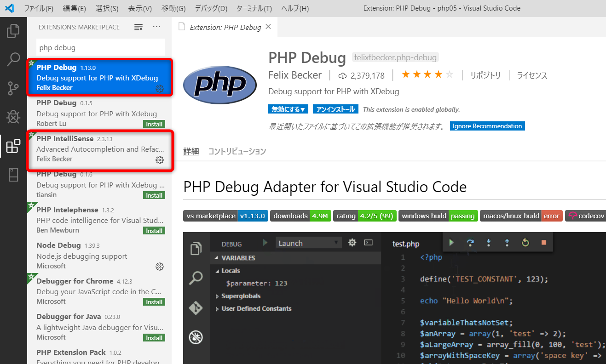Click the macos/linux build error badge

tap(521, 216)
